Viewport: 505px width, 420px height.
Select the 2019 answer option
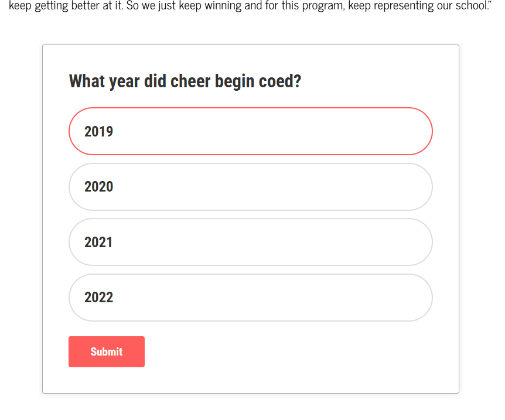(250, 131)
